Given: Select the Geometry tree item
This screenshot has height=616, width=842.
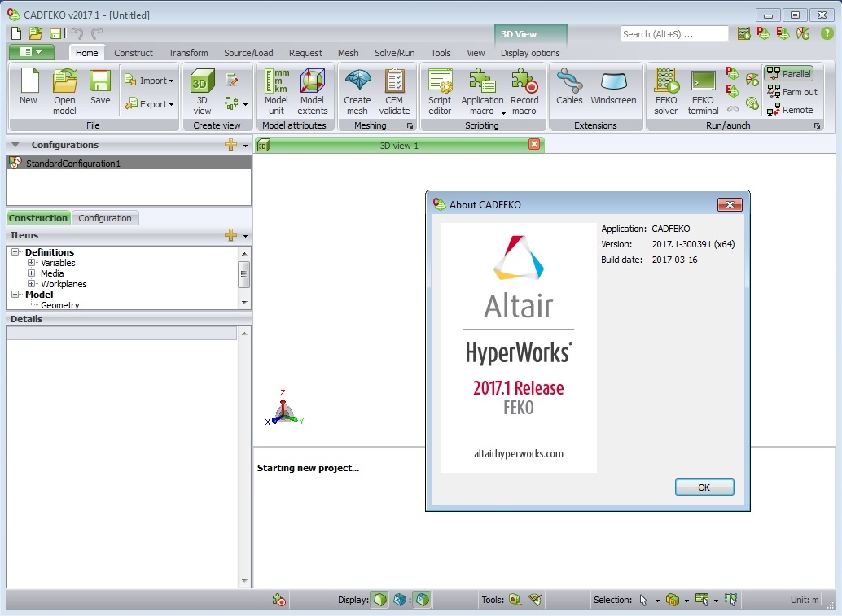Looking at the screenshot, I should click(x=59, y=305).
